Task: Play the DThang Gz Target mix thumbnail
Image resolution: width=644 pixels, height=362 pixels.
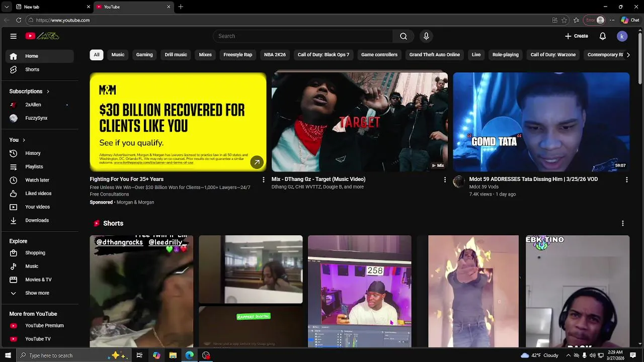Action: [x=360, y=122]
